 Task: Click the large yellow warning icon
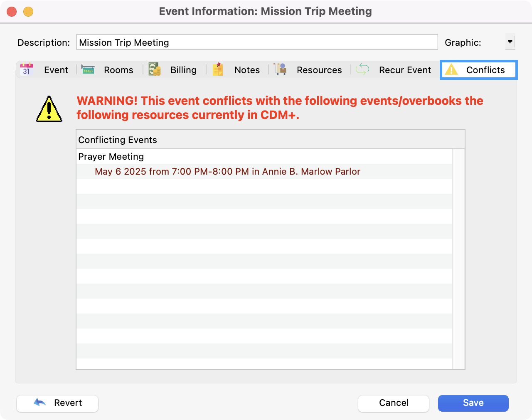pos(49,109)
